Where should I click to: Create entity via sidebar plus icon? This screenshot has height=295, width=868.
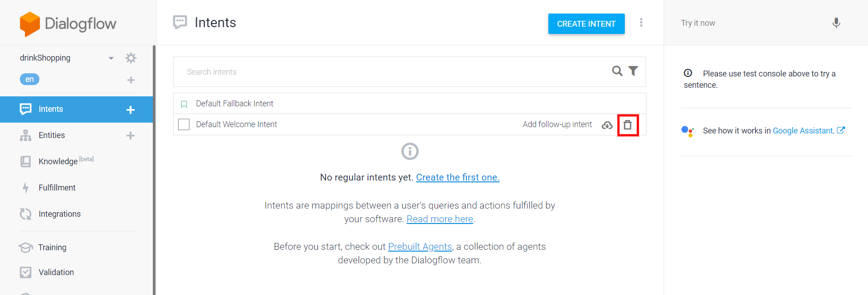tap(131, 136)
